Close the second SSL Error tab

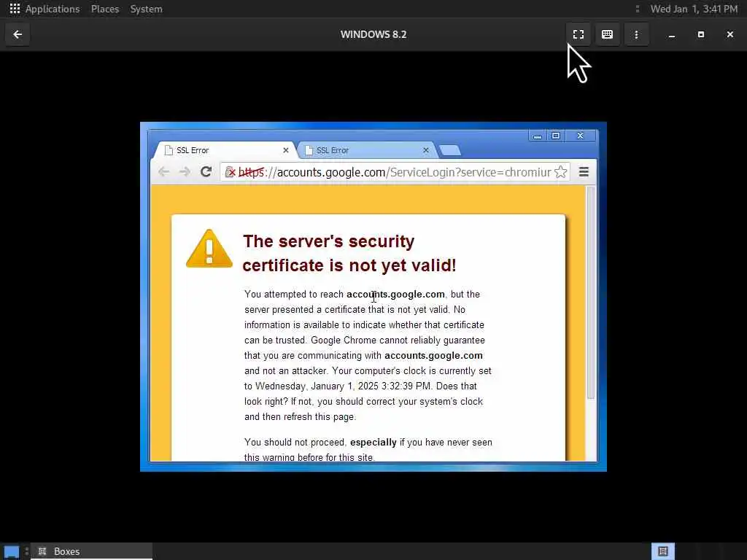426,150
